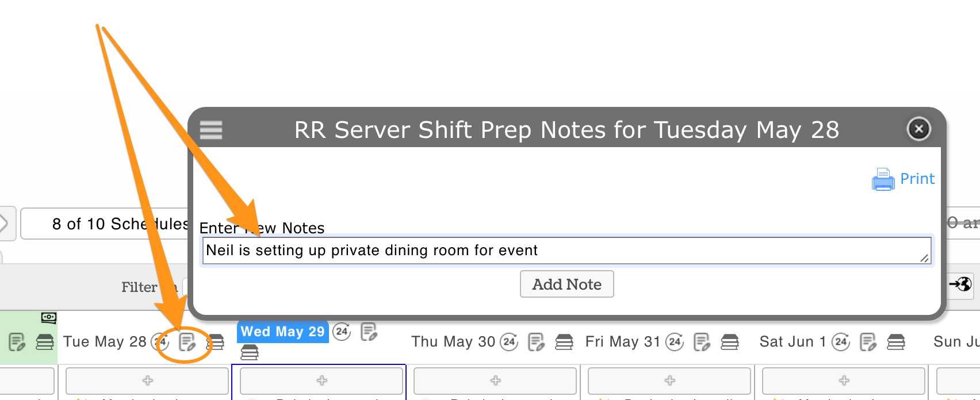Image resolution: width=980 pixels, height=400 pixels.
Task: Click the cash icon above the green column
Action: click(49, 317)
